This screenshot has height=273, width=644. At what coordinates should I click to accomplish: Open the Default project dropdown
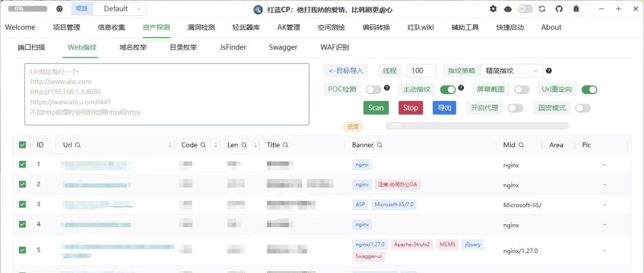tap(120, 9)
